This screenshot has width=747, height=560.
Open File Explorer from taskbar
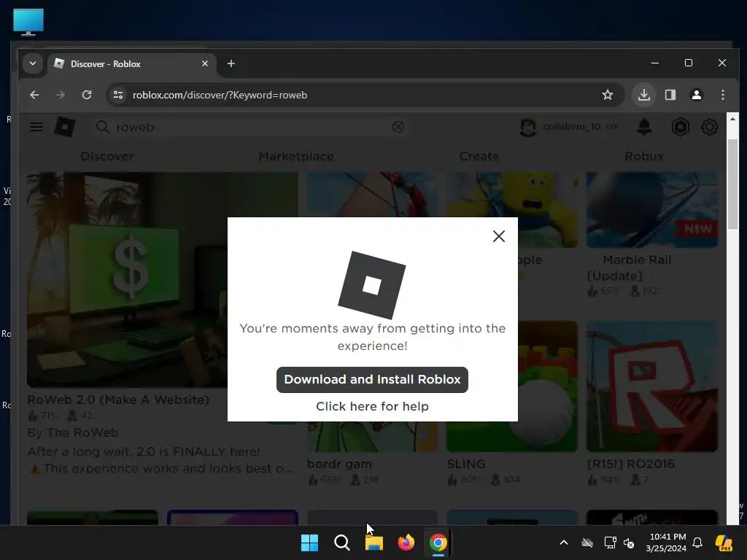click(x=374, y=542)
